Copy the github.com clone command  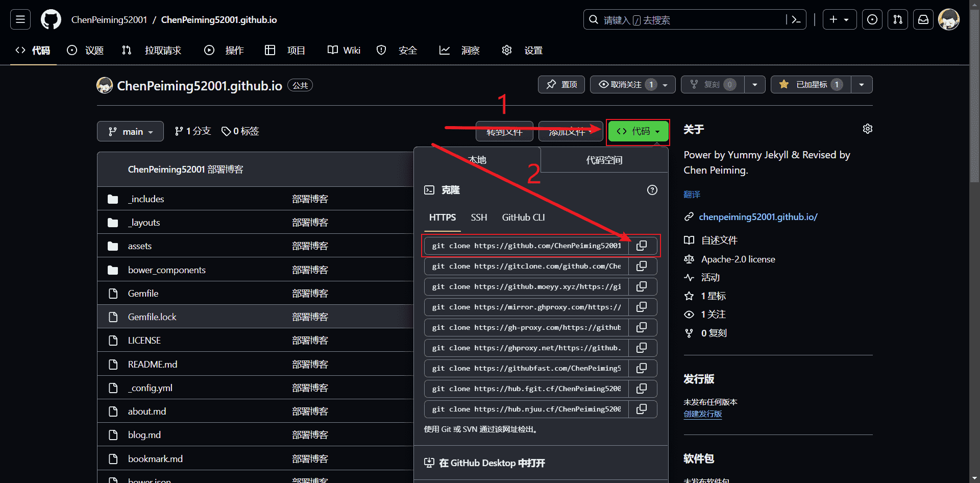[642, 246]
